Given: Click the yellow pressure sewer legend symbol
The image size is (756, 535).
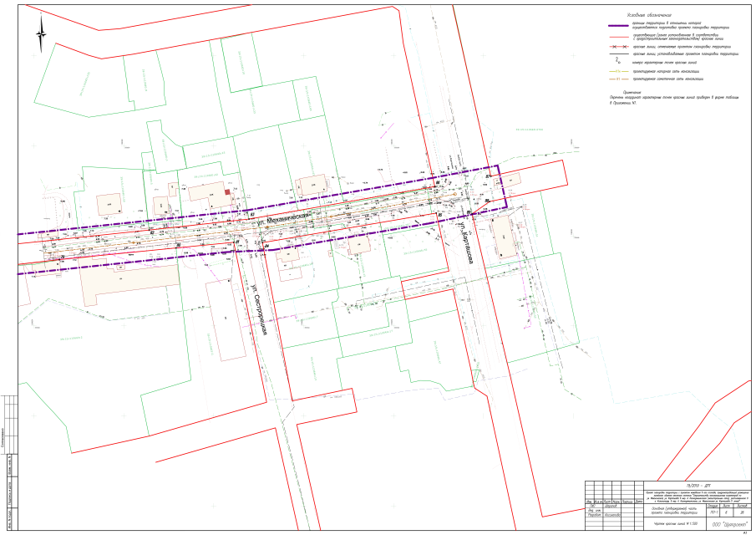Looking at the screenshot, I should pos(618,72).
